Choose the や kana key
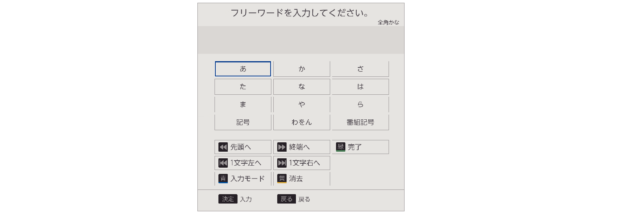644x216 pixels. pyautogui.click(x=301, y=104)
